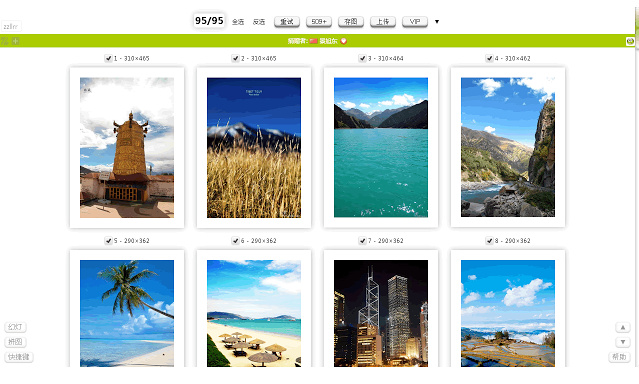639x384 pixels.
Task: Deselect the checkbox for image 6 - 290×362
Action: (x=236, y=241)
